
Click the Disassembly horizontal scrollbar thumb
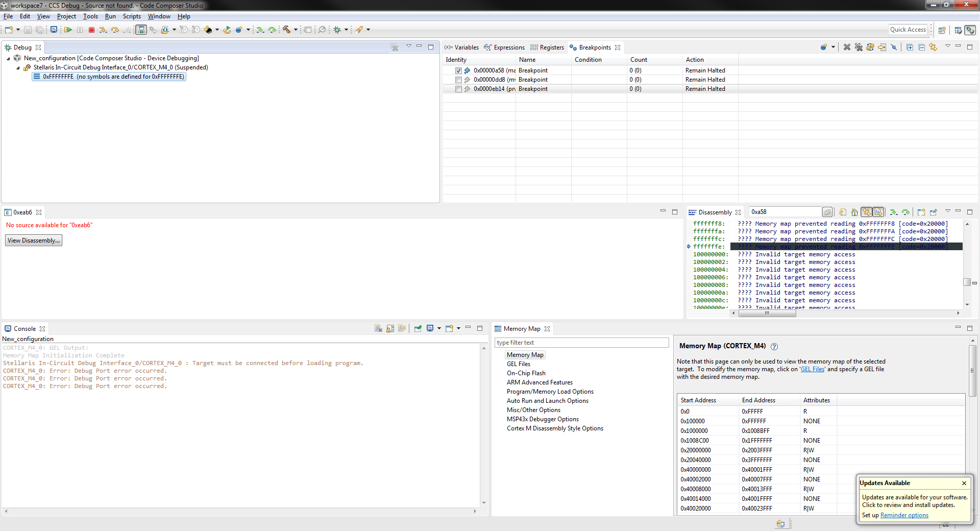[x=767, y=313]
